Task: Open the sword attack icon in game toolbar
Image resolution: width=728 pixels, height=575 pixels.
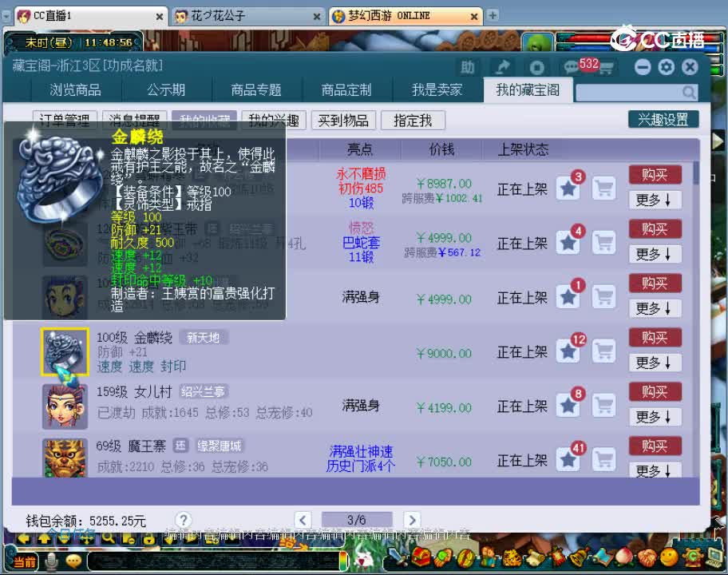Action: [x=398, y=557]
